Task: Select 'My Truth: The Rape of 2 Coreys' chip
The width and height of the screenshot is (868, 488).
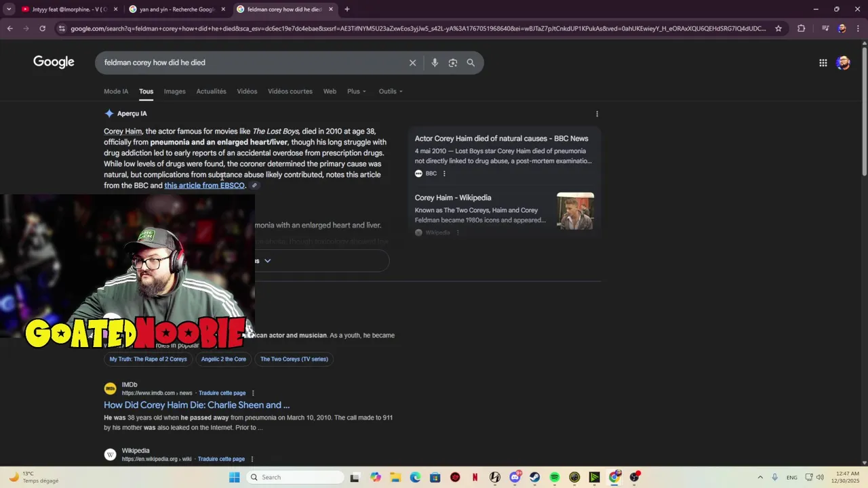Action: [x=148, y=359]
